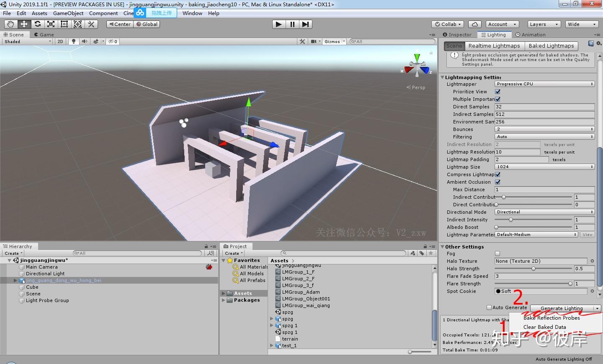Select the Move tool
This screenshot has width=603, height=364.
pos(24,24)
